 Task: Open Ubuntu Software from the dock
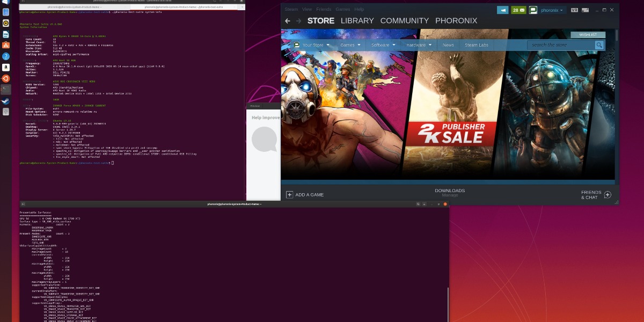pyautogui.click(x=5, y=45)
